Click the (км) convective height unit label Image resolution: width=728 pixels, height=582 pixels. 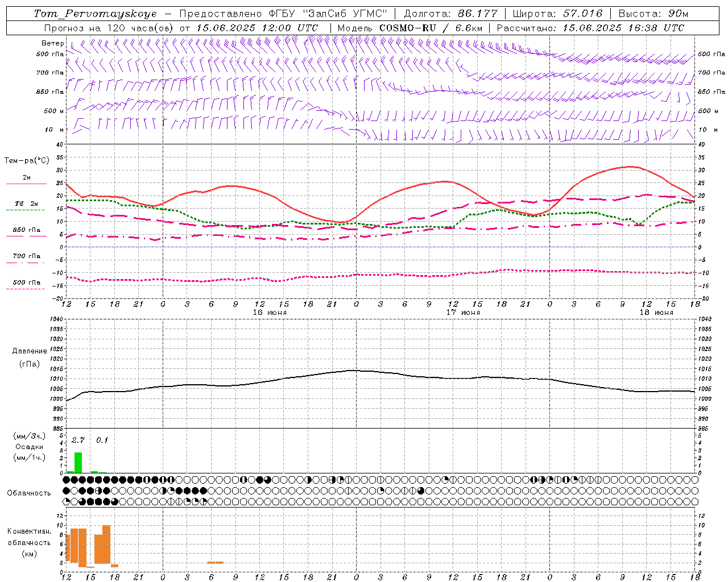pos(30,554)
